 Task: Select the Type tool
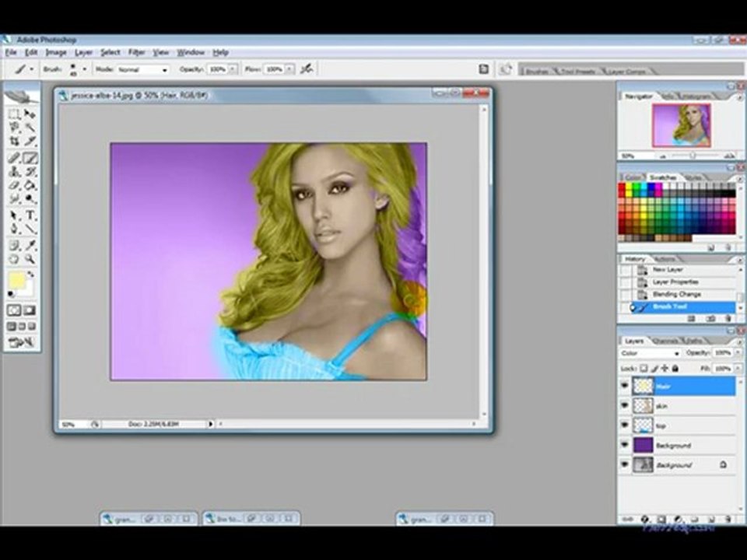click(30, 215)
